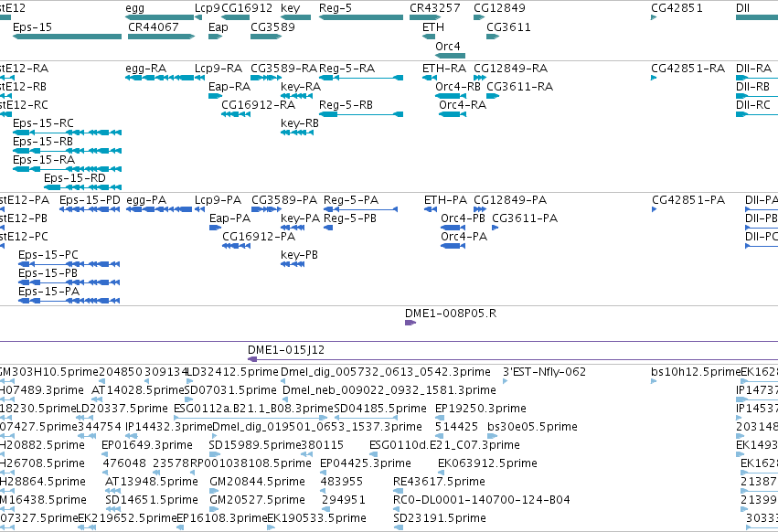Click the Orc4-PB CDS feature
The image size is (778, 532).
(453, 228)
